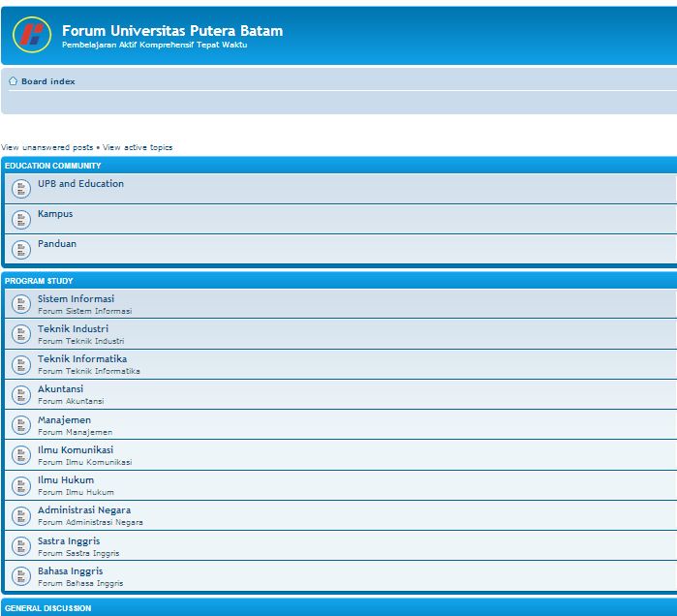The height and width of the screenshot is (616, 677).
Task: Click forum icon beside Bahasa Inggris
Action: coord(21,576)
